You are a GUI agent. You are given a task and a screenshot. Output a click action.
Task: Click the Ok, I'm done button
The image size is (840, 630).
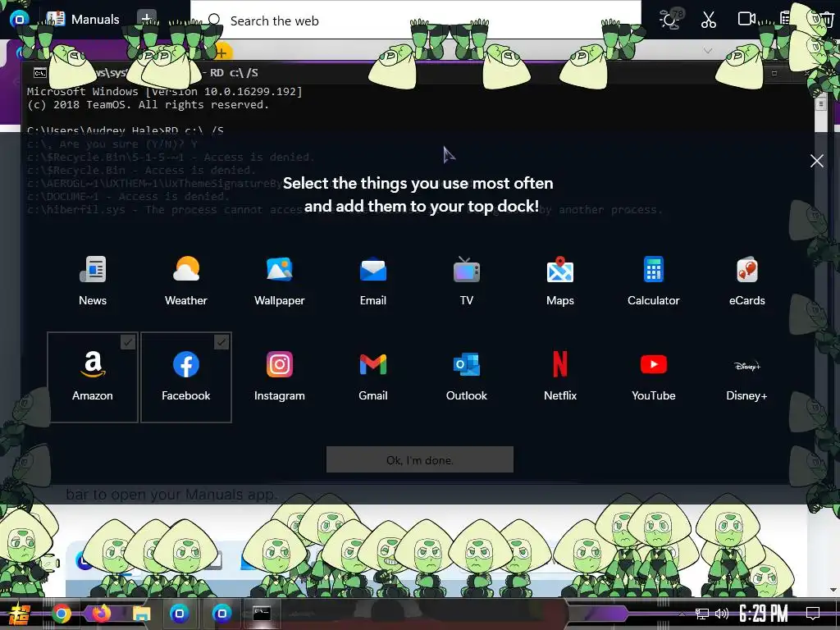419,459
